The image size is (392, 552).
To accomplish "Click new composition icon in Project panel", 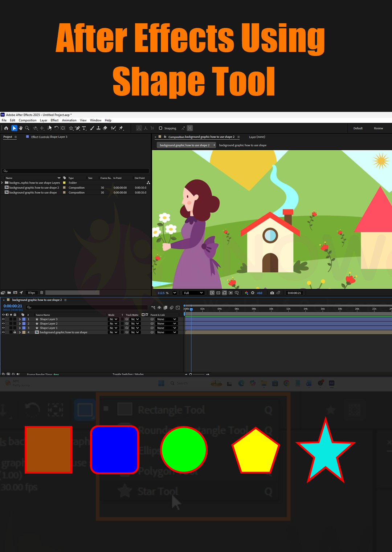I will click(15, 293).
